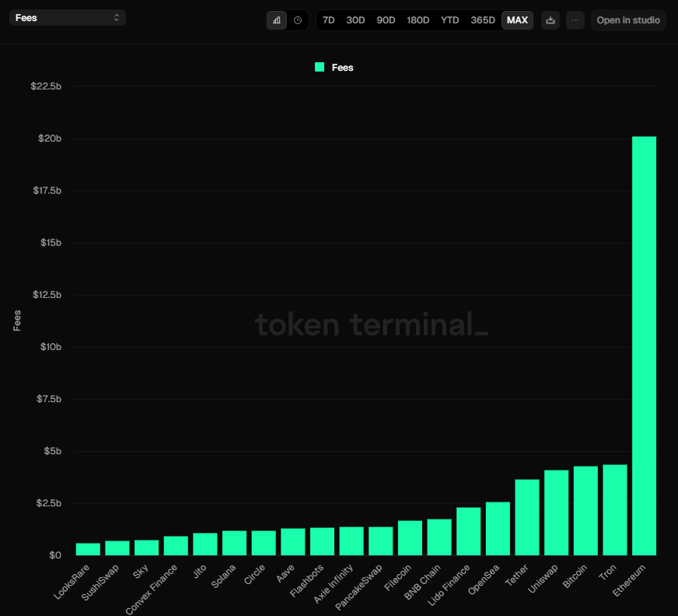This screenshot has width=678, height=616.
Task: Click the download chart icon
Action: click(x=550, y=20)
